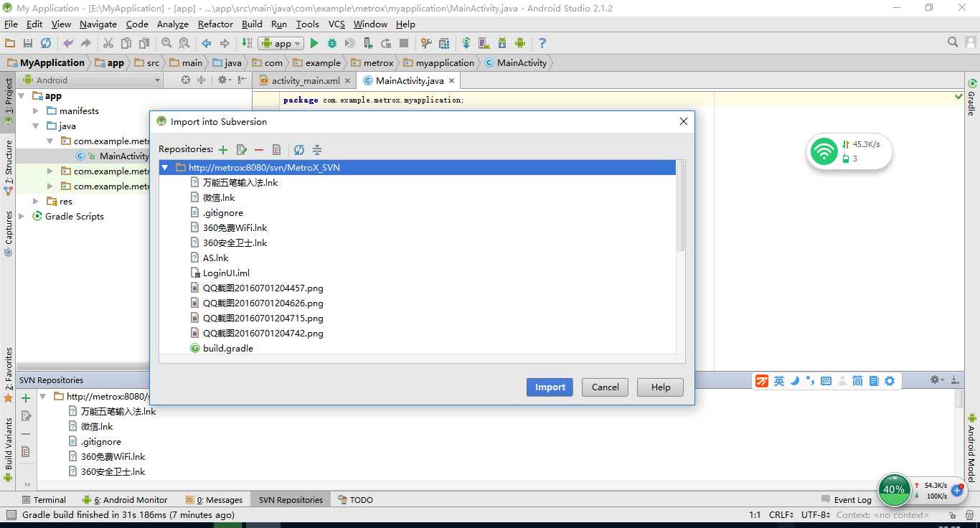Click the Save All disk icon
This screenshot has height=528, width=980.
tap(28, 43)
